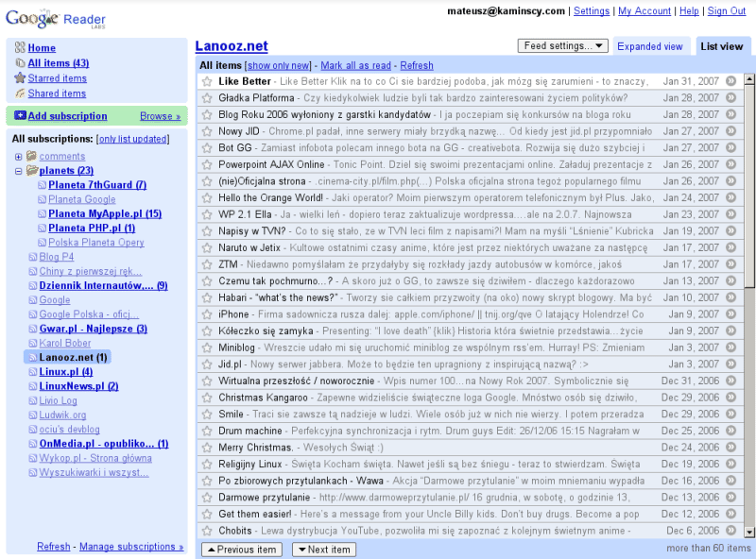
Task: Click the Starred items star icon
Action: pos(20,78)
